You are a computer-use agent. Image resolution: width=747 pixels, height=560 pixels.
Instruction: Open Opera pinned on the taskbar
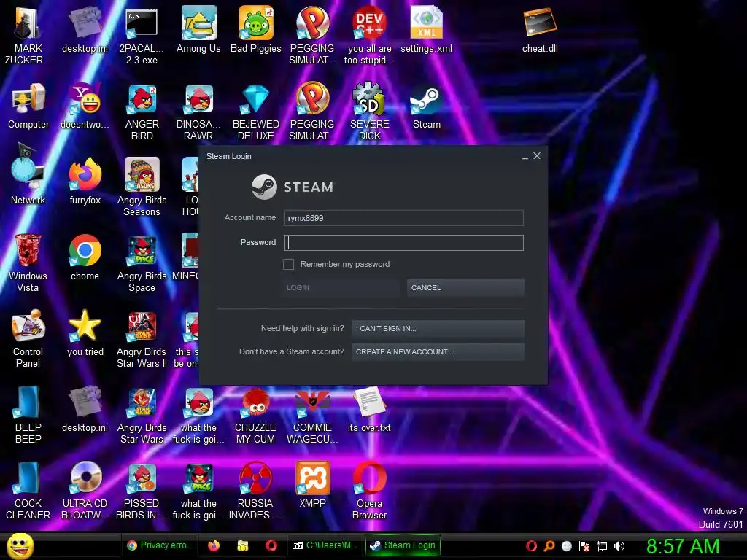(271, 545)
